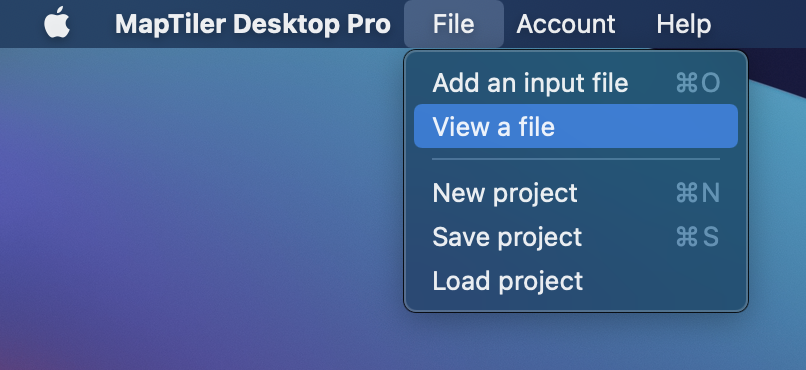Screen dimensions: 806x370
Task: Open the Help menu
Action: [x=684, y=24]
